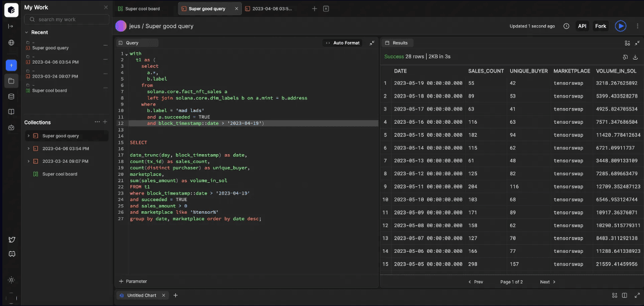Expand 'Super good query' in Collections
The width and height of the screenshot is (644, 306).
[x=27, y=136]
